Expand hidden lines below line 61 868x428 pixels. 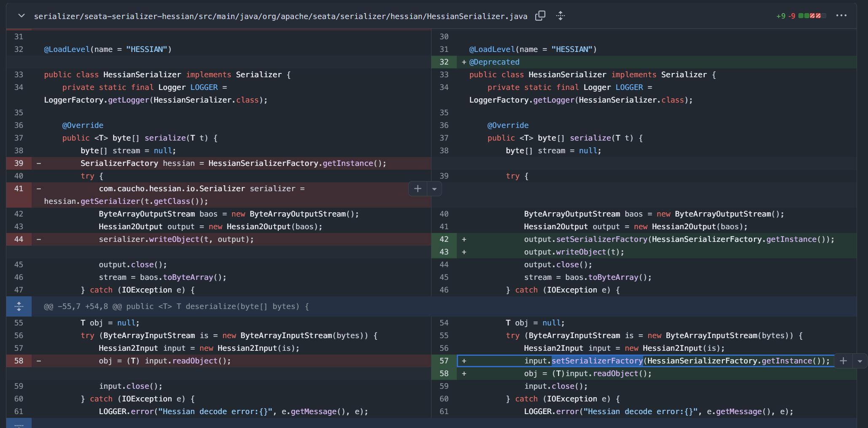[19, 423]
